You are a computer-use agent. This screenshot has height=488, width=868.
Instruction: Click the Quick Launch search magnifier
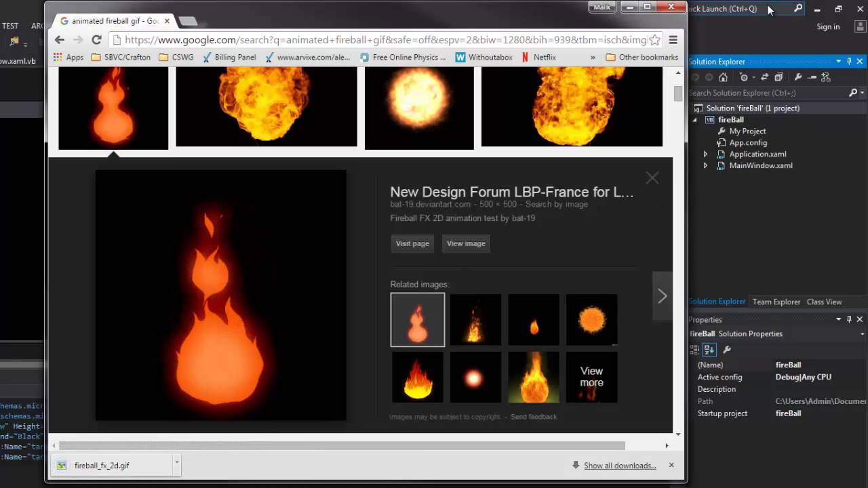point(798,9)
